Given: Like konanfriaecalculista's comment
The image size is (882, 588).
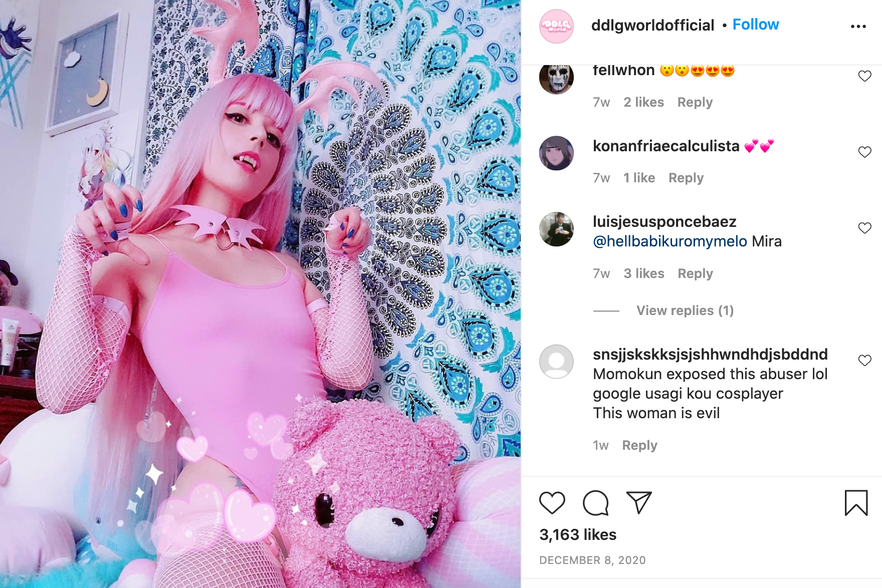Looking at the screenshot, I should pyautogui.click(x=864, y=152).
